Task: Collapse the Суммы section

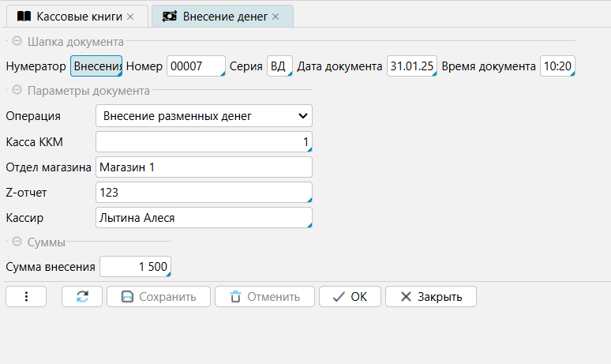Action: click(17, 242)
